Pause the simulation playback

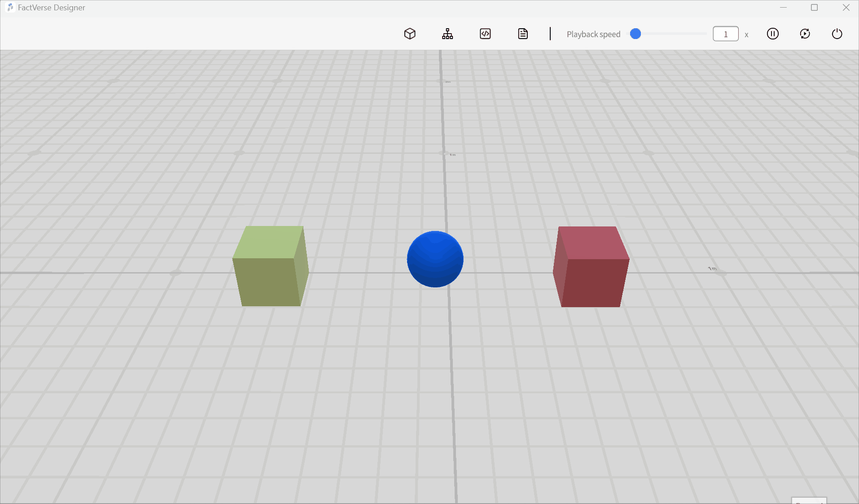point(772,34)
